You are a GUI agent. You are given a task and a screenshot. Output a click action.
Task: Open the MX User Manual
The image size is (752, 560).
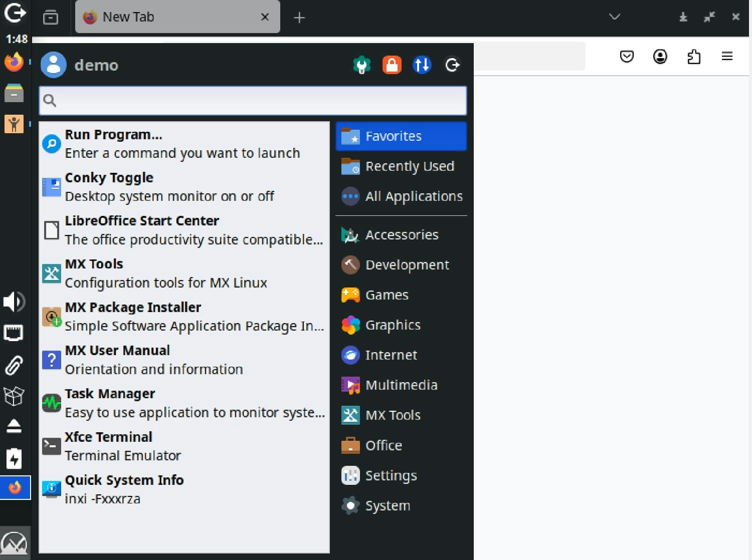pyautogui.click(x=184, y=360)
